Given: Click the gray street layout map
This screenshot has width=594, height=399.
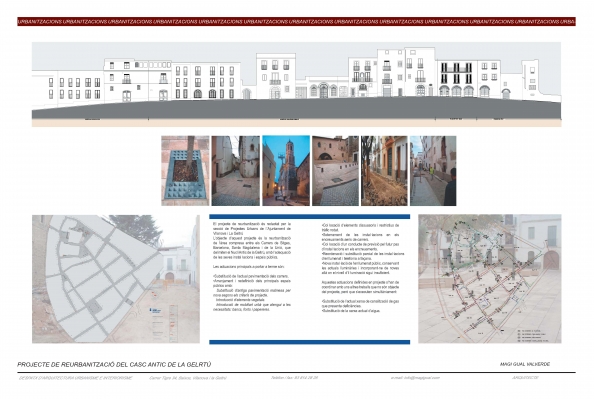Looking at the screenshot, I should (116, 279).
